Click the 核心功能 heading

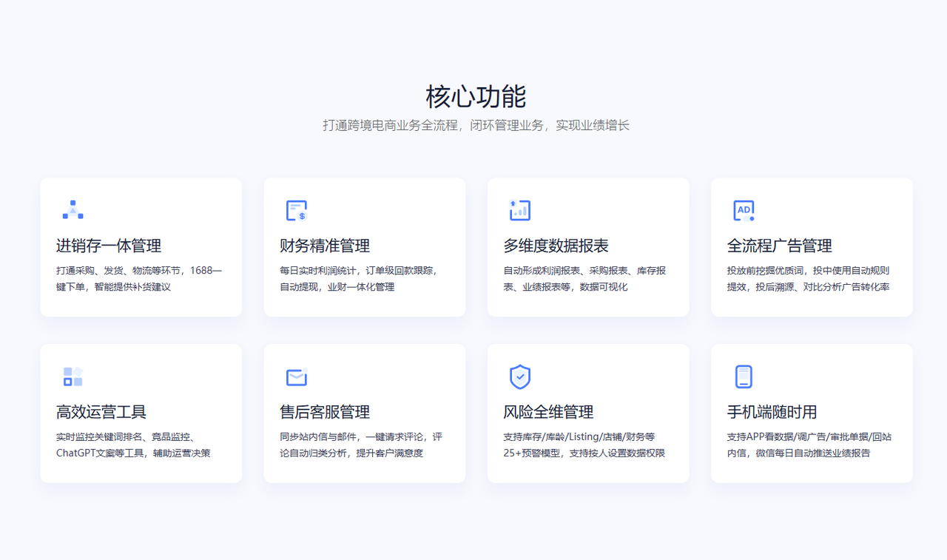click(476, 97)
